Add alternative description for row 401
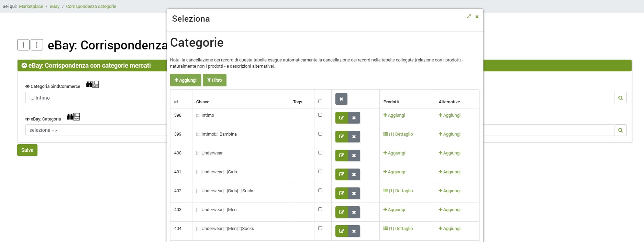Image resolution: width=644 pixels, height=242 pixels. (449, 172)
